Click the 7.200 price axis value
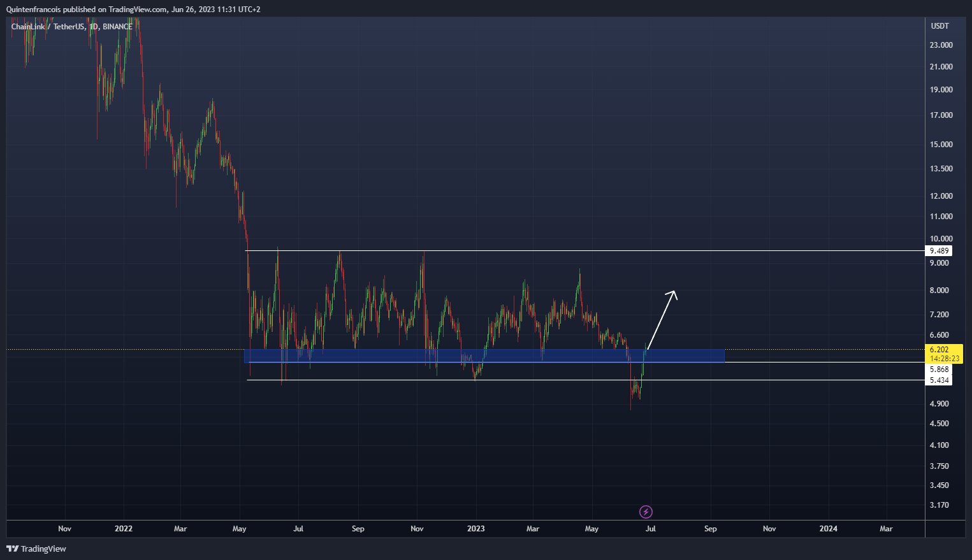972x560 pixels. click(939, 315)
